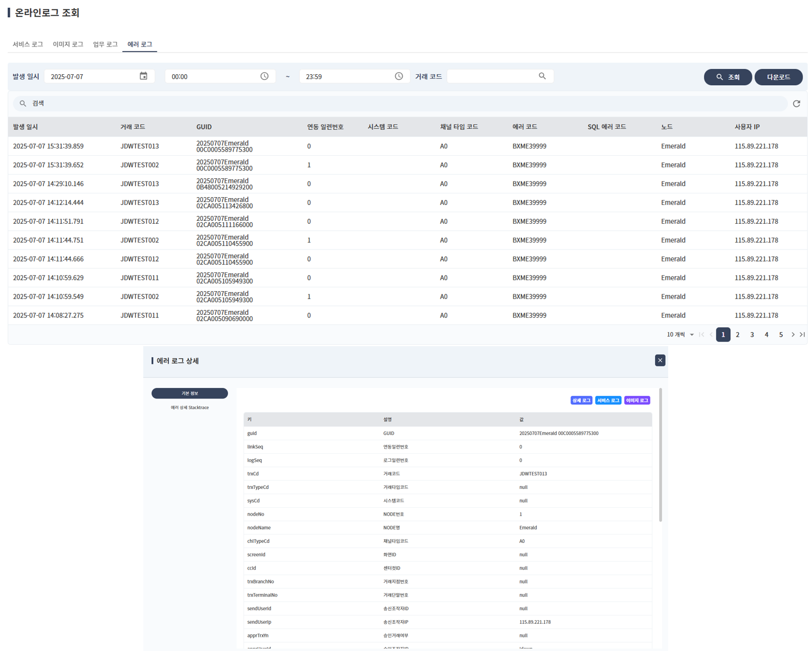
Task: Click the end time clock icon
Action: (x=399, y=76)
